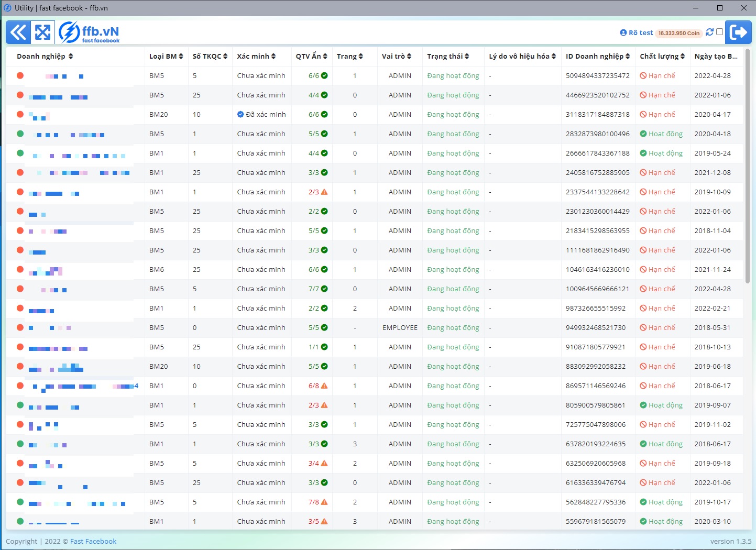Click green status dot of ID 2832873980100496 row
The height and width of the screenshot is (550, 756).
(x=20, y=134)
